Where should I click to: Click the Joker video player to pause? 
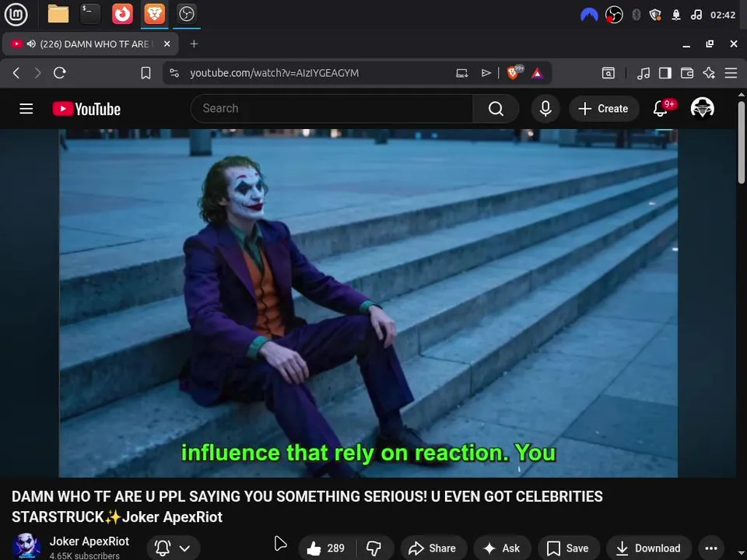tap(368, 303)
